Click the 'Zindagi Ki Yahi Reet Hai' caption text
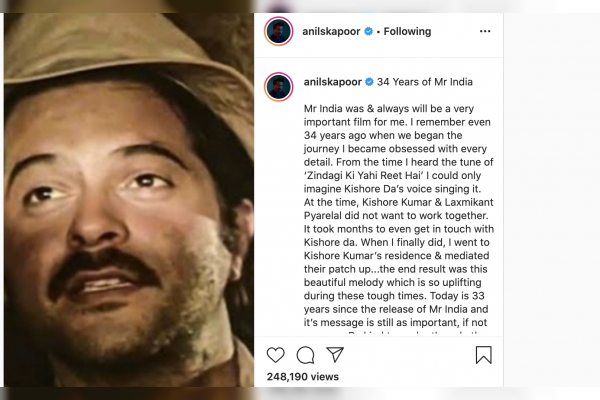The width and height of the screenshot is (600, 400). click(363, 175)
